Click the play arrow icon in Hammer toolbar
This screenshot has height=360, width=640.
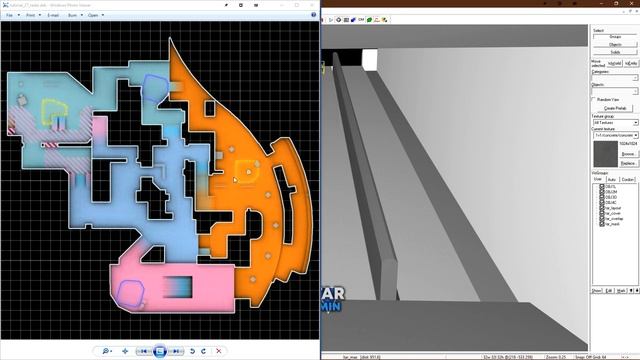(x=331, y=20)
